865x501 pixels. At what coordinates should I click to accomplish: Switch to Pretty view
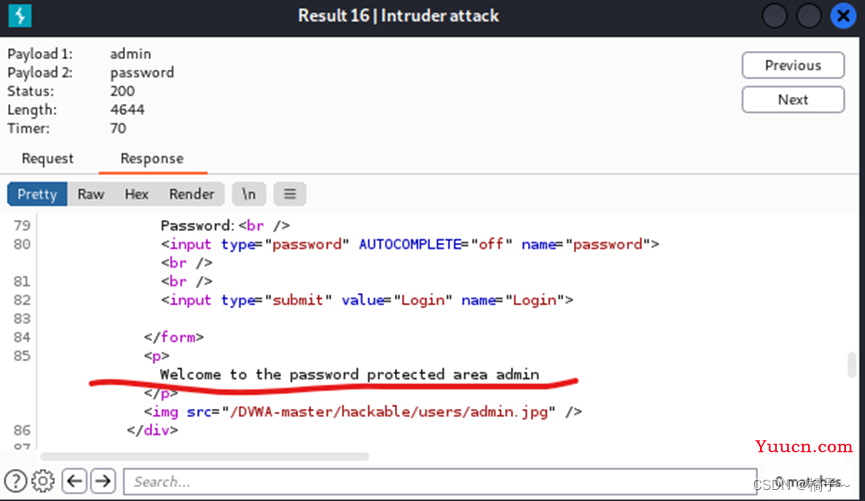[37, 194]
